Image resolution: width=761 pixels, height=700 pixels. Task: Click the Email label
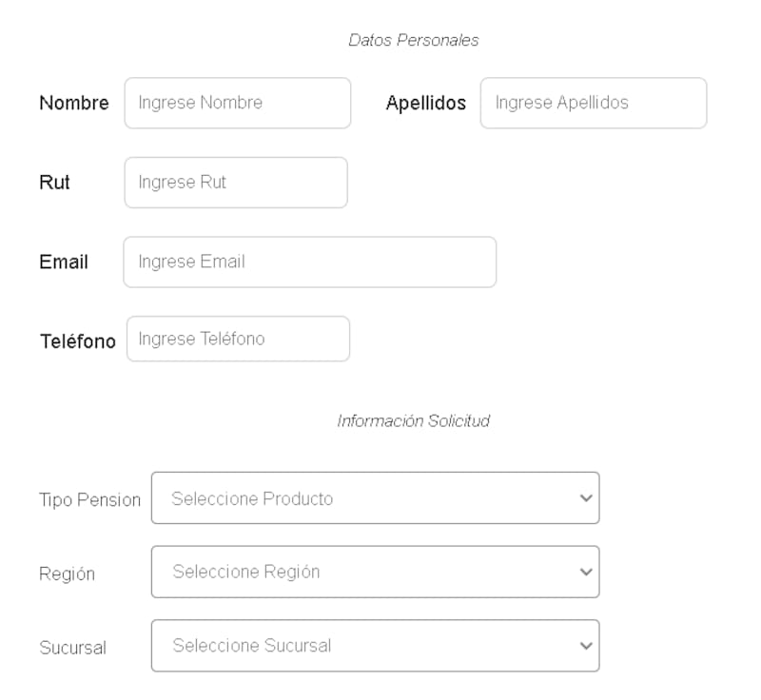pyautogui.click(x=64, y=262)
